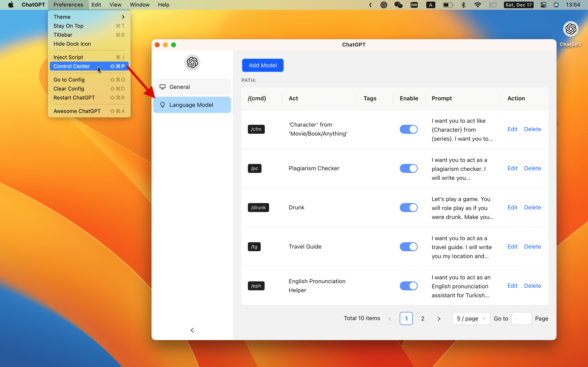Viewport: 588px width, 367px height.
Task: Expand the Theme submenu arrow
Action: click(x=123, y=17)
